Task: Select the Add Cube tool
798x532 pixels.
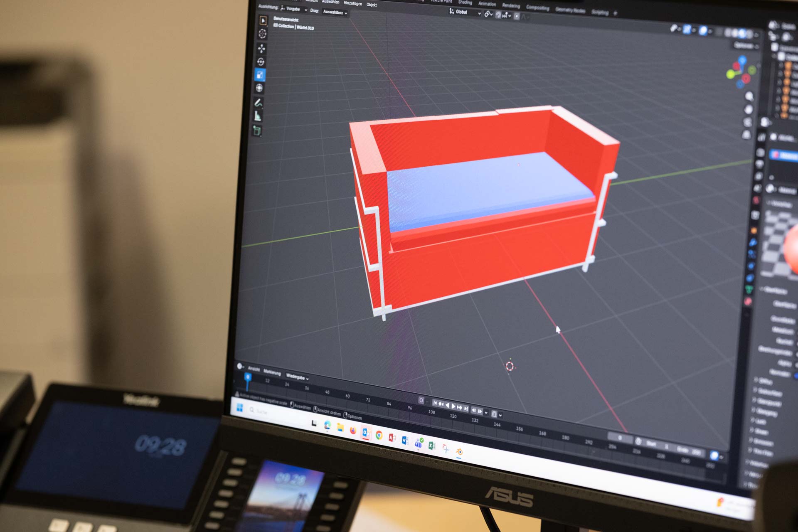Action: (x=257, y=131)
